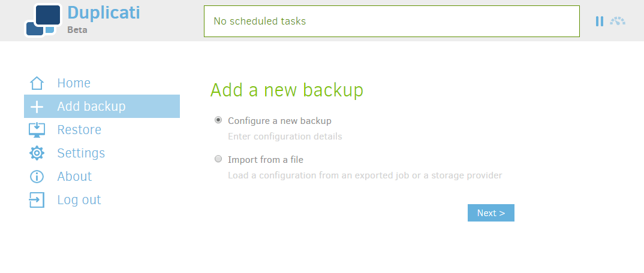Click the plus icon for Add backup

point(37,107)
